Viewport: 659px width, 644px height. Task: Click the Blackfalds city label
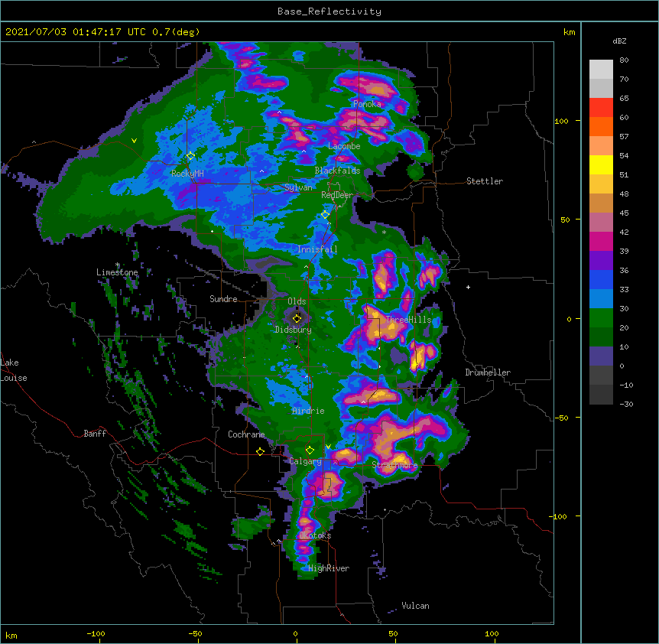coord(337,171)
